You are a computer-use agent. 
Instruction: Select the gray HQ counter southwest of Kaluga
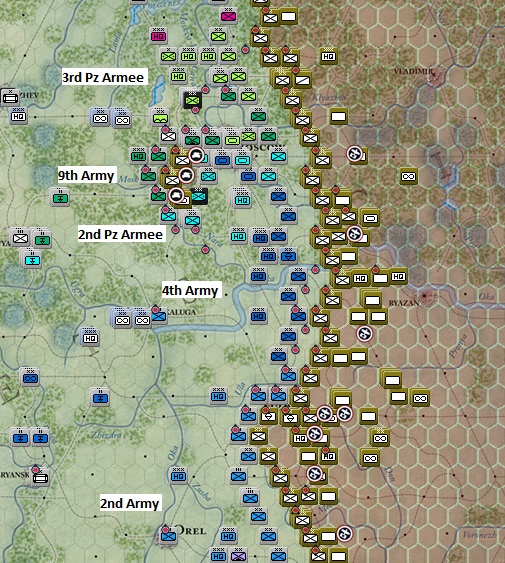[x=90, y=338]
